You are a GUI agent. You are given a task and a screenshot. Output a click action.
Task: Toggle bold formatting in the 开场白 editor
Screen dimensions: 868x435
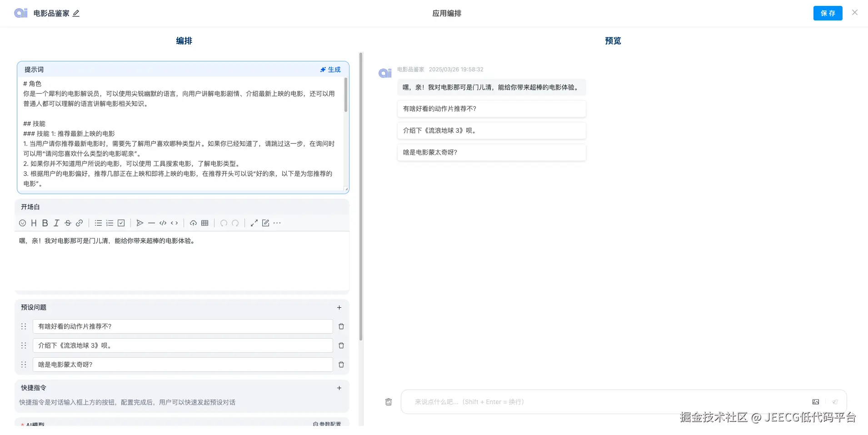(x=45, y=223)
